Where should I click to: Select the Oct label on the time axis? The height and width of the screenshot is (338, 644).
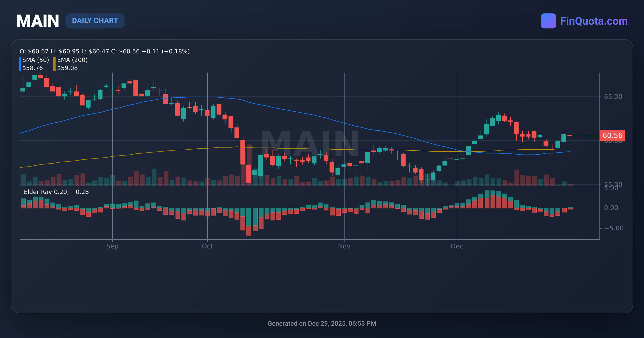point(207,246)
